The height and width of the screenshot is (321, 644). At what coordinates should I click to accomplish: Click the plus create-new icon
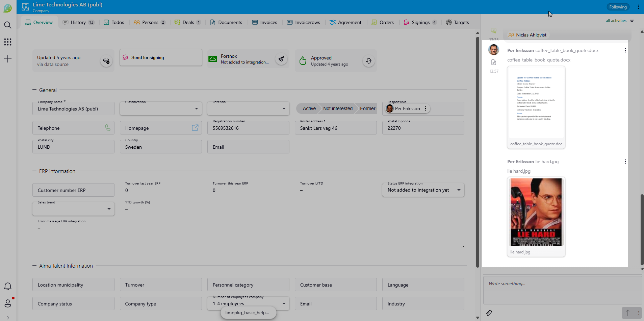point(8,59)
